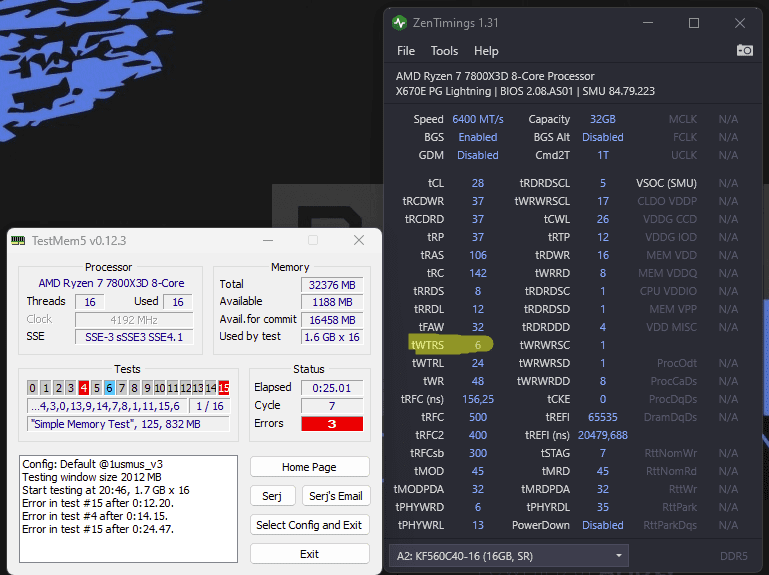This screenshot has height=575, width=769.
Task: Click the tWR value 48
Action: 478,381
